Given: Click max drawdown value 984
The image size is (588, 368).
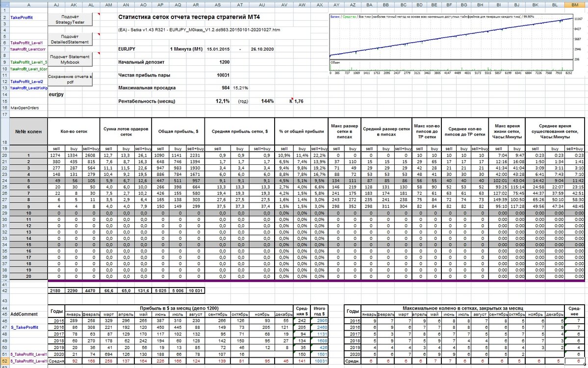Looking at the screenshot, I should point(226,88).
